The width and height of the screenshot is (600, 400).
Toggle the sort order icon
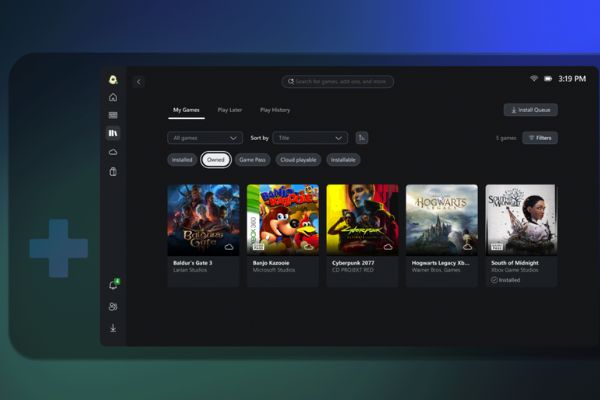(x=362, y=138)
